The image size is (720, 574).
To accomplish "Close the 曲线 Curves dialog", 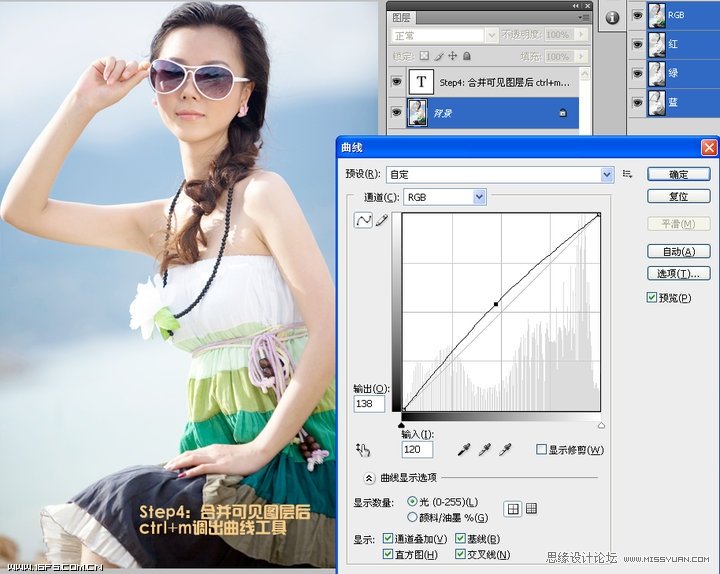I will [x=709, y=148].
